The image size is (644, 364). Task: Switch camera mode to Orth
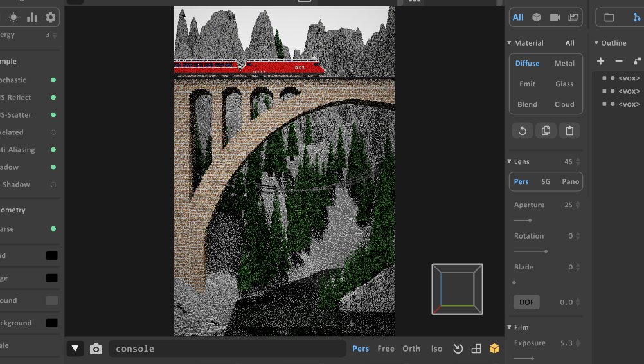[x=411, y=349]
